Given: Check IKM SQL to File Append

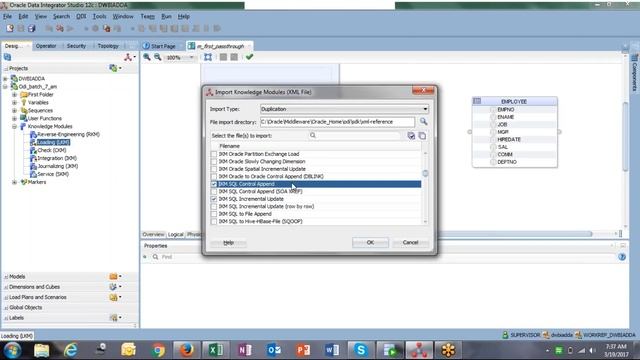Looking at the screenshot, I should 214,213.
